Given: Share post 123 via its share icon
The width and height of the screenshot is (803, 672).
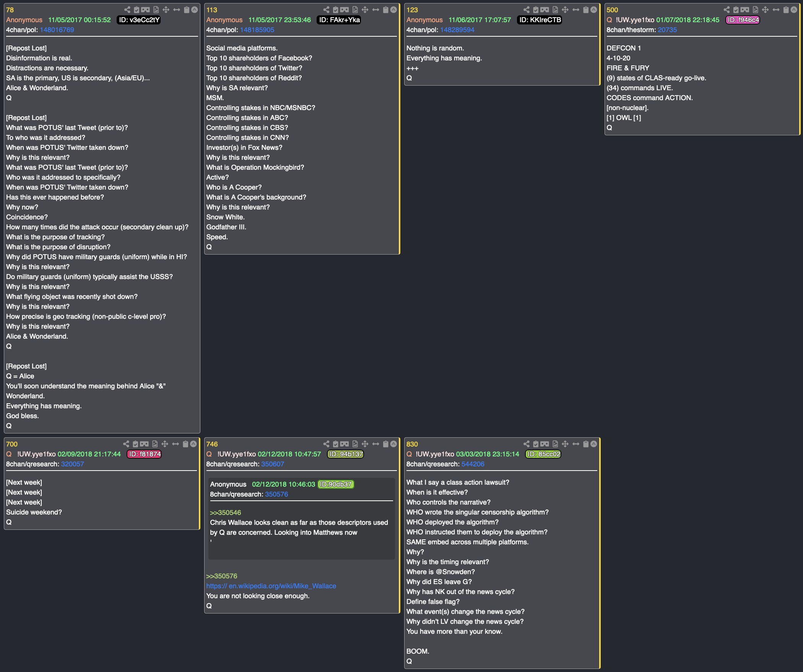Looking at the screenshot, I should (x=527, y=10).
